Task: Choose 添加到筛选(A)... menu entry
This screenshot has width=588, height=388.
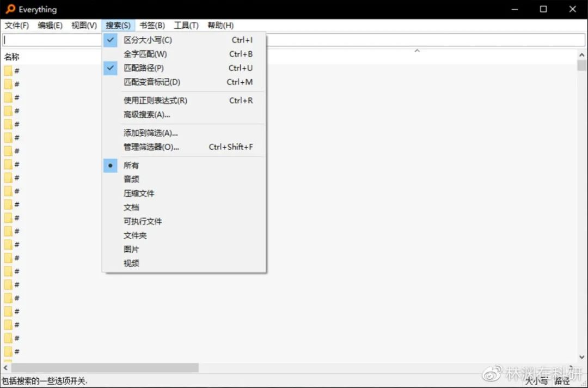Action: point(184,133)
